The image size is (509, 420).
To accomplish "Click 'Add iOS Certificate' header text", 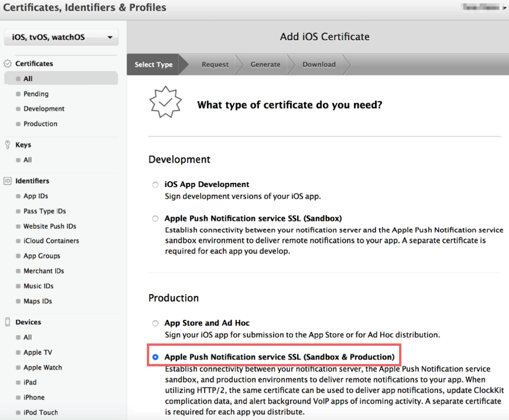I will pos(324,37).
